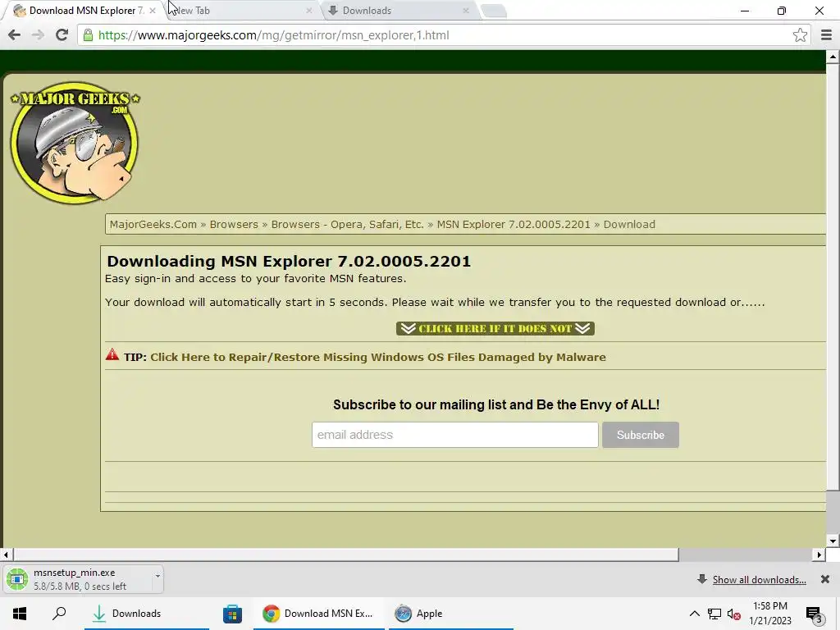Click the Downloading MSN Explorer 7.02.0005.2201 heading
The image size is (840, 630).
[x=289, y=262]
